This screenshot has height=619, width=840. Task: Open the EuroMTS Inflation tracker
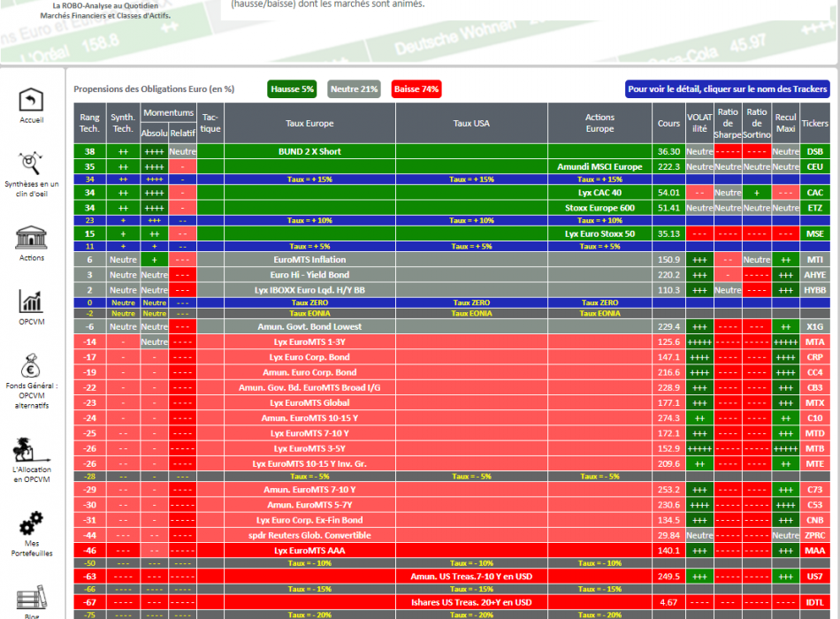click(309, 259)
